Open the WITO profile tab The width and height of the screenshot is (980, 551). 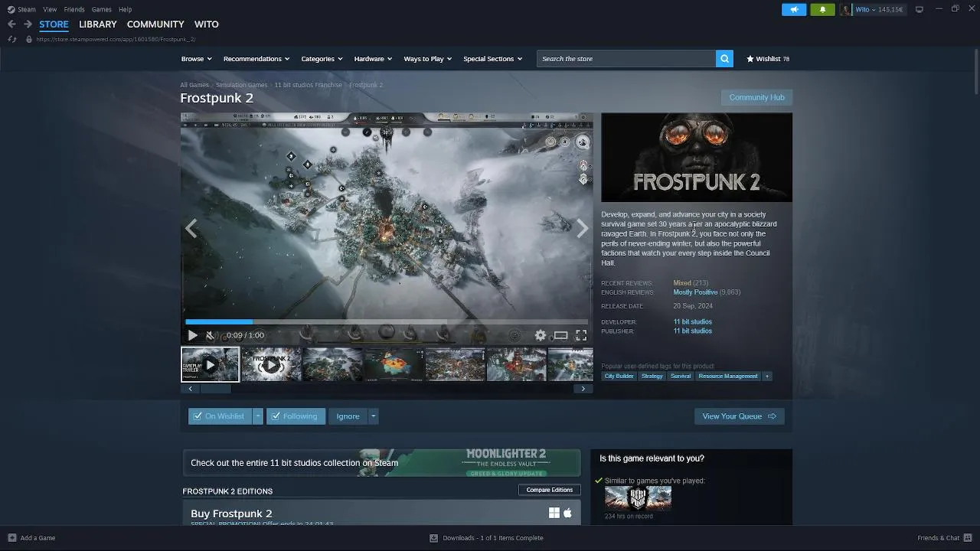(x=207, y=24)
